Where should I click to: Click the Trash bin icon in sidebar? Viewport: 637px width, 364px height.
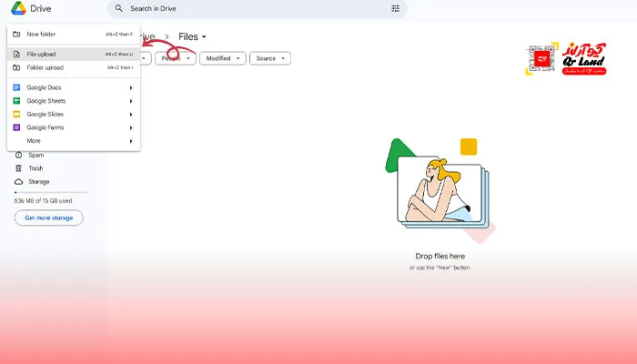18,168
